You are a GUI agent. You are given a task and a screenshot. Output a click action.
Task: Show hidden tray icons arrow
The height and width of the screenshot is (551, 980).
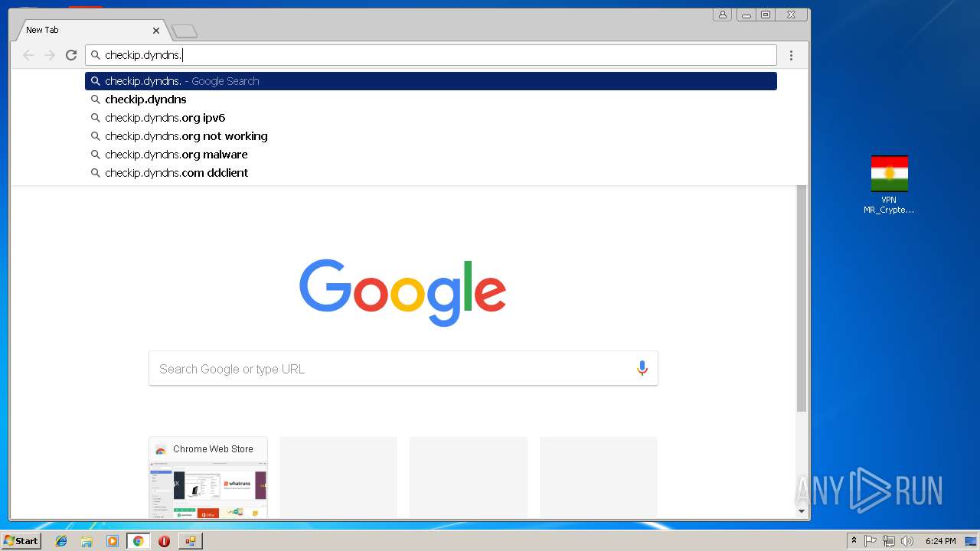pos(854,541)
